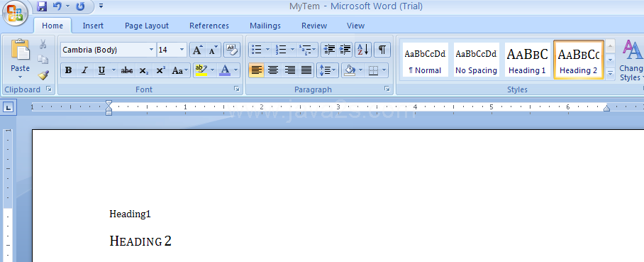
Task: Expand the Paste options arrow
Action: pos(20,77)
